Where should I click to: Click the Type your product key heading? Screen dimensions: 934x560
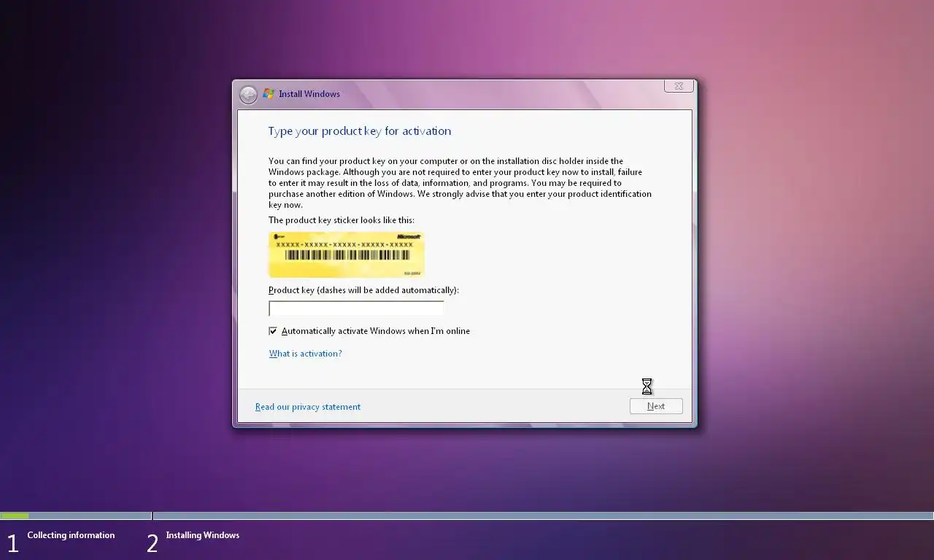[x=360, y=131]
